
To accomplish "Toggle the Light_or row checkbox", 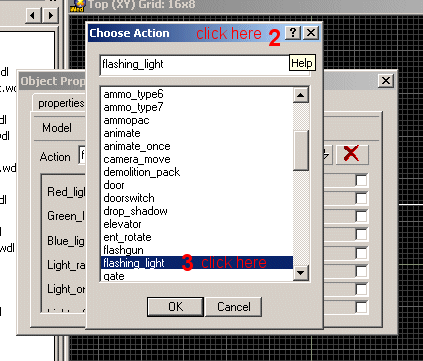I will (361, 253).
